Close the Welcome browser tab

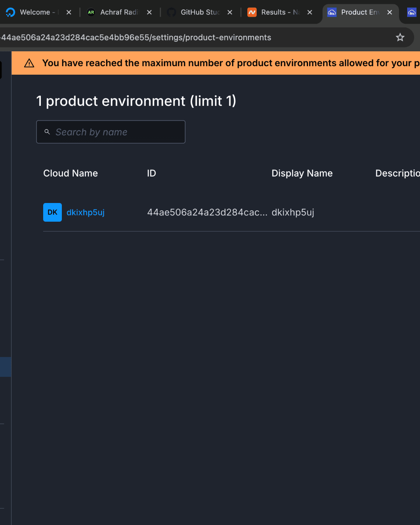coord(69,12)
